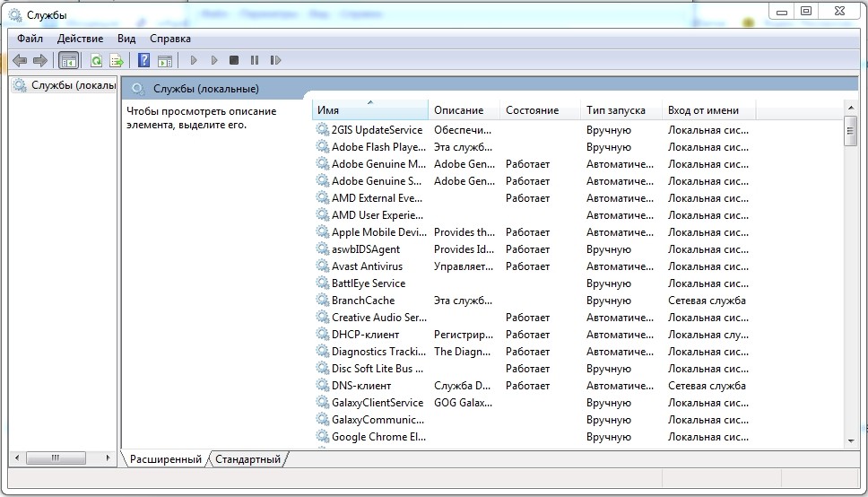The height and width of the screenshot is (497, 868).
Task: Select the Adobe Genuine M... service name
Action: (x=378, y=164)
